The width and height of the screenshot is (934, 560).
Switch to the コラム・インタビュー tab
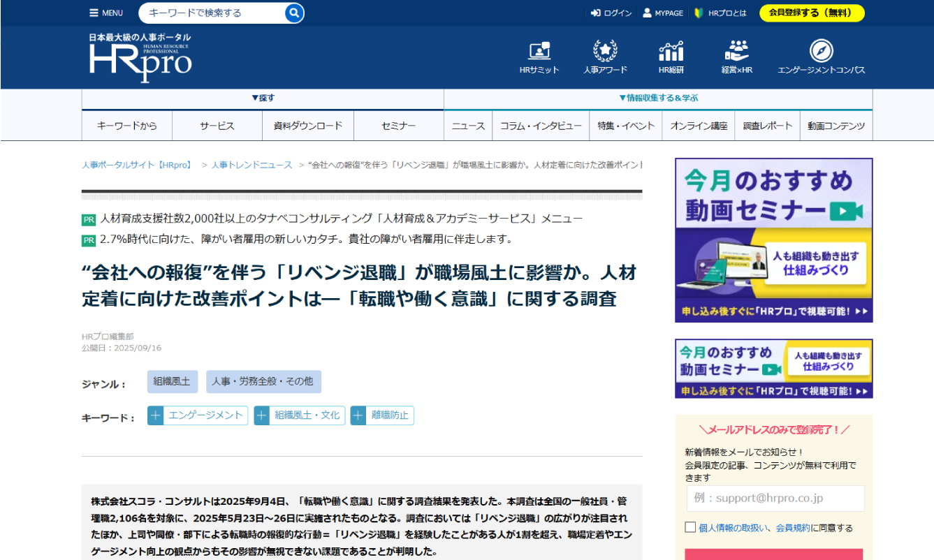click(541, 126)
